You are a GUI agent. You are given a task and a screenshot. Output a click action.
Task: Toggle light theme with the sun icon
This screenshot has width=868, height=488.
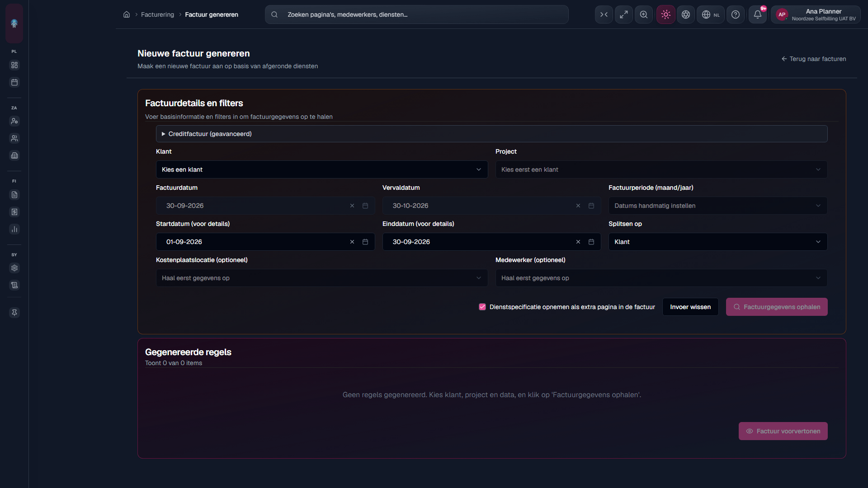666,14
